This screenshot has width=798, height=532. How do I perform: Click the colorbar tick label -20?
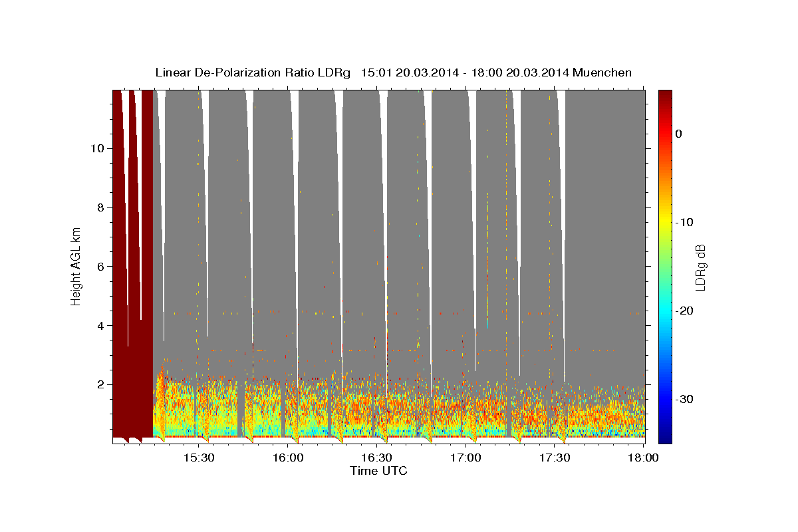tap(685, 311)
